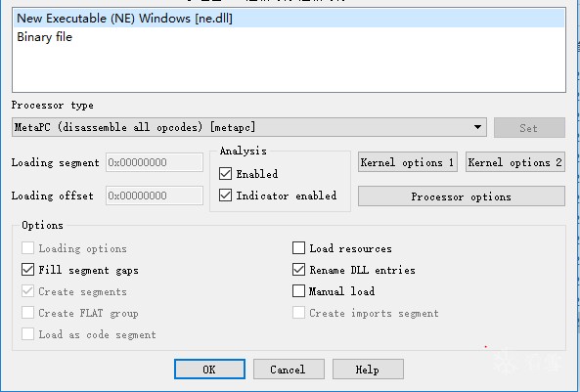Open the Processor type dropdown

[x=249, y=127]
